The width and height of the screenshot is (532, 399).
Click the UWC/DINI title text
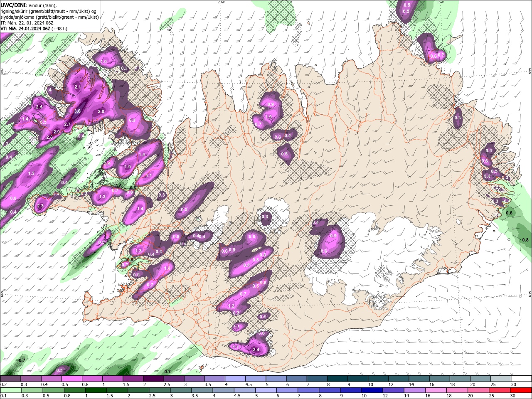pos(12,5)
